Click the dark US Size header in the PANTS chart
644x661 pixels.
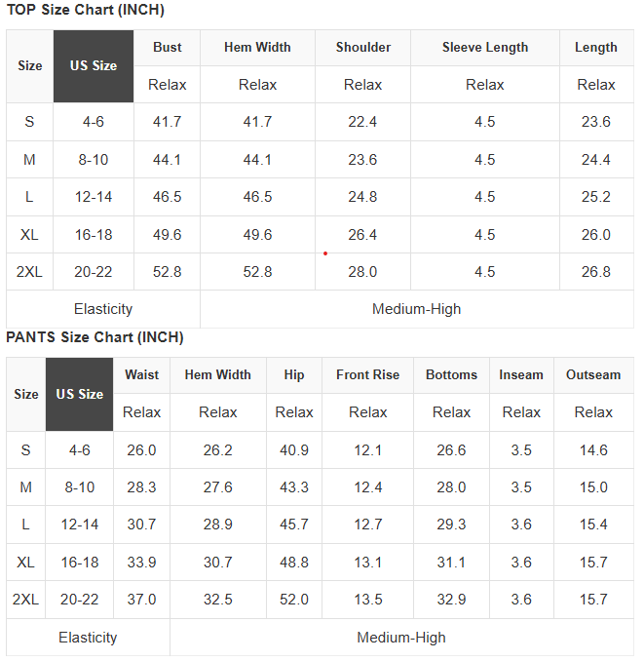click(x=79, y=394)
